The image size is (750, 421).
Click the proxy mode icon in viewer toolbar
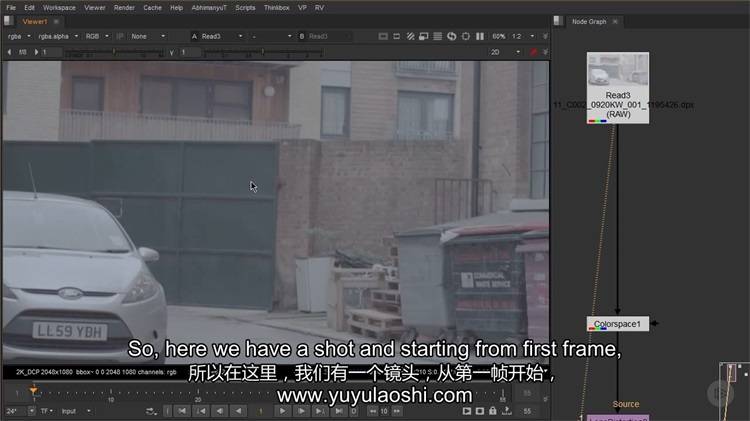coord(424,36)
